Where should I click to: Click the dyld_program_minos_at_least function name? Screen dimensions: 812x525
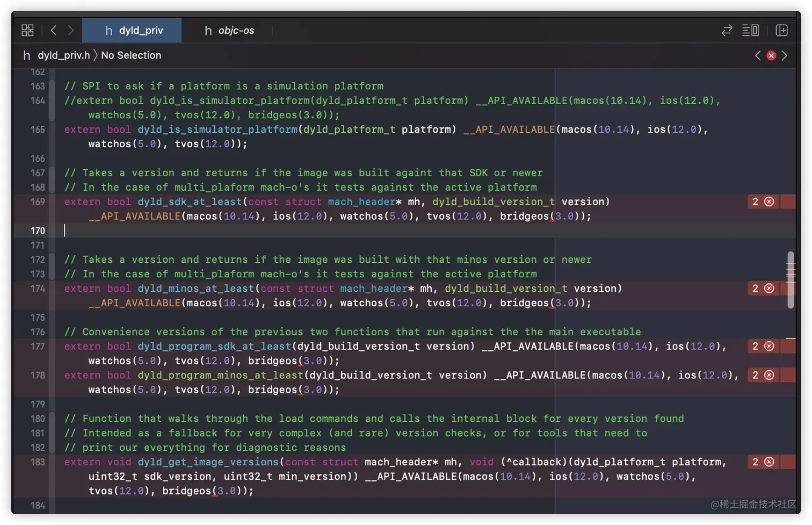coord(220,375)
